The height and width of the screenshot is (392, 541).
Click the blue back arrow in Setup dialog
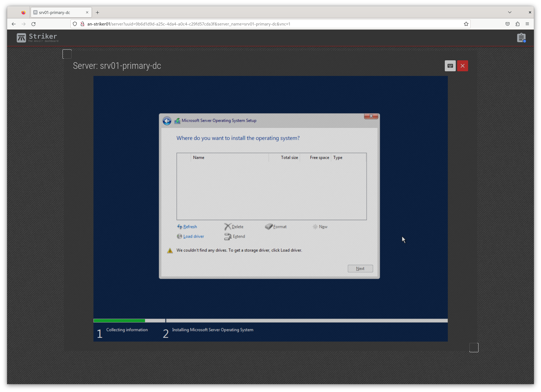tap(167, 121)
